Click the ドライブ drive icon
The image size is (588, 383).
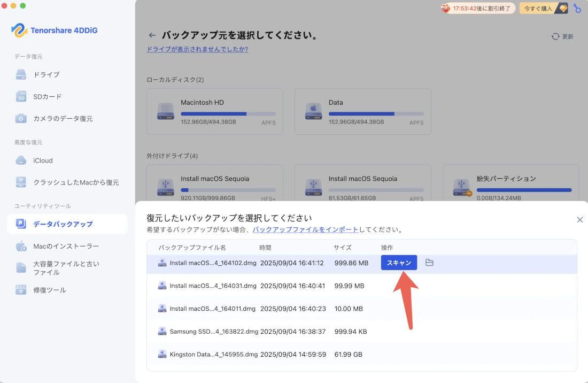tap(21, 75)
